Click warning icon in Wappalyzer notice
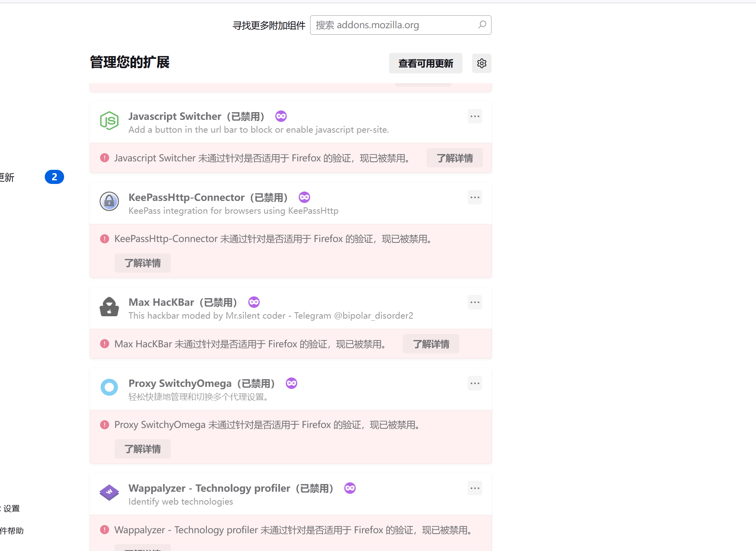 tap(104, 530)
